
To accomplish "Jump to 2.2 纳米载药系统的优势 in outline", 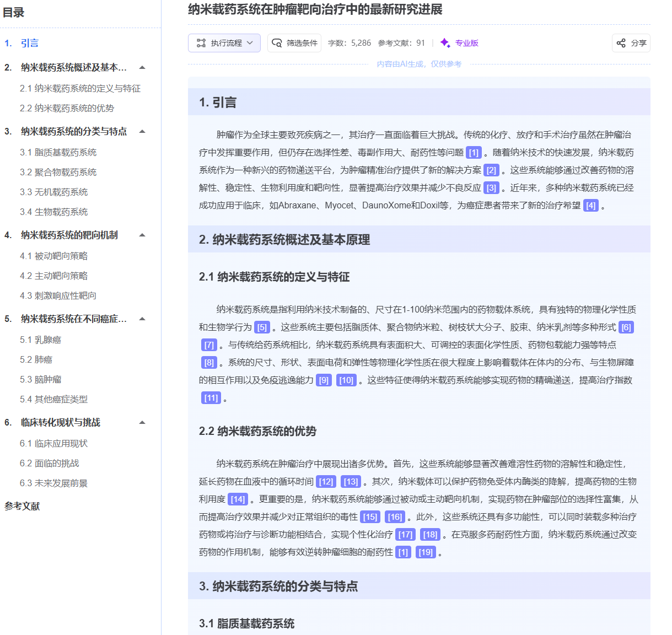I will [67, 108].
